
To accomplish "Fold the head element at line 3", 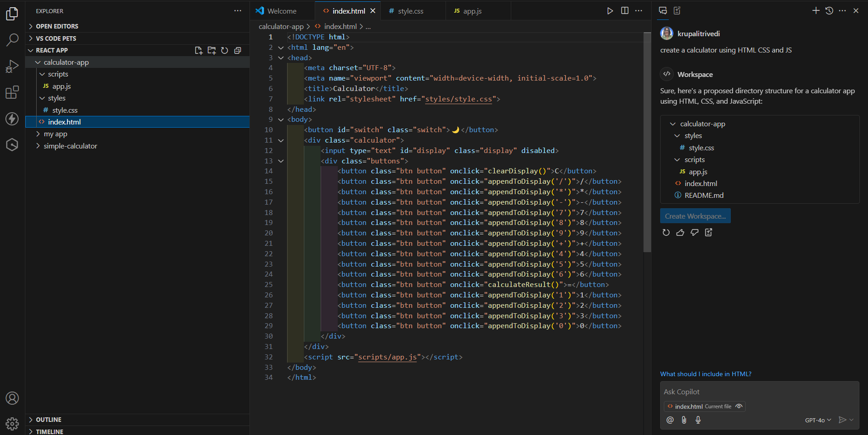I will point(281,58).
